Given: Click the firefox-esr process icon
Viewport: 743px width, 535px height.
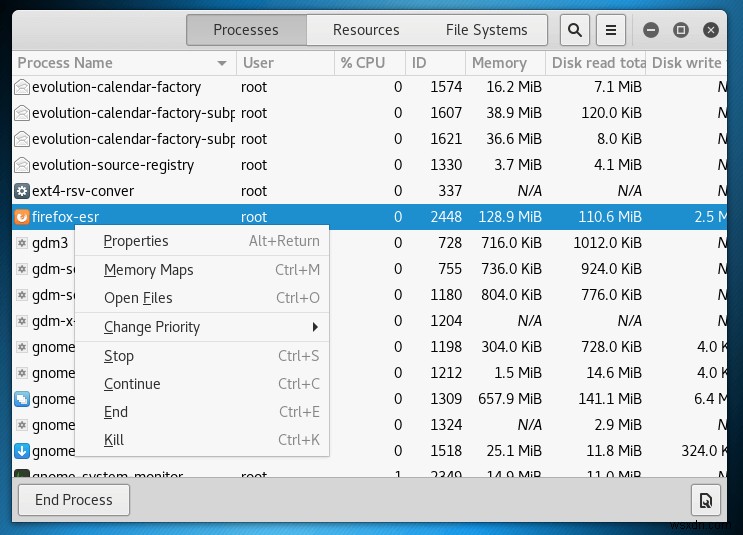Looking at the screenshot, I should click(22, 217).
